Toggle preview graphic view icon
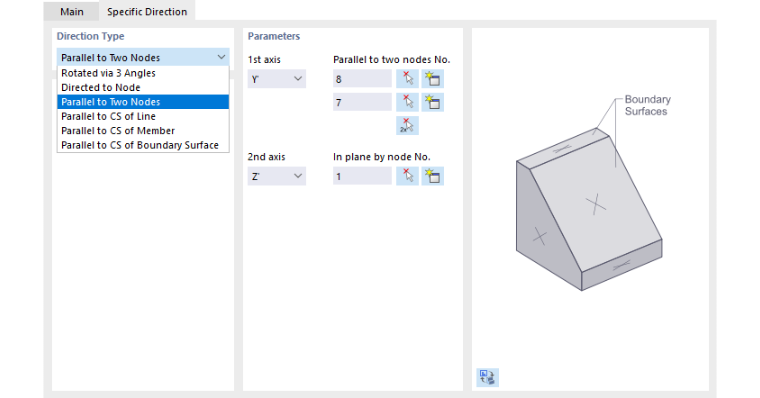The image size is (760, 398). point(487,377)
